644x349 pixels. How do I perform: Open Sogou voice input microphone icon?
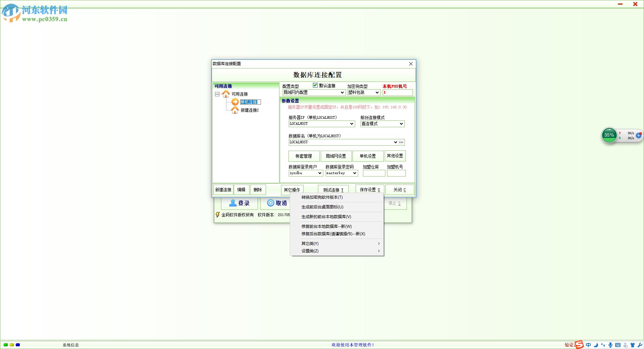610,345
